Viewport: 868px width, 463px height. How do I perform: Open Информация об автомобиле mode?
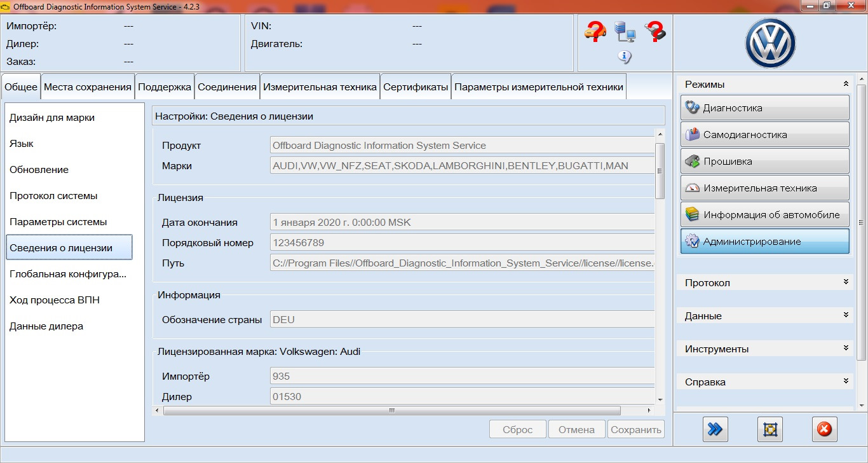pyautogui.click(x=765, y=215)
